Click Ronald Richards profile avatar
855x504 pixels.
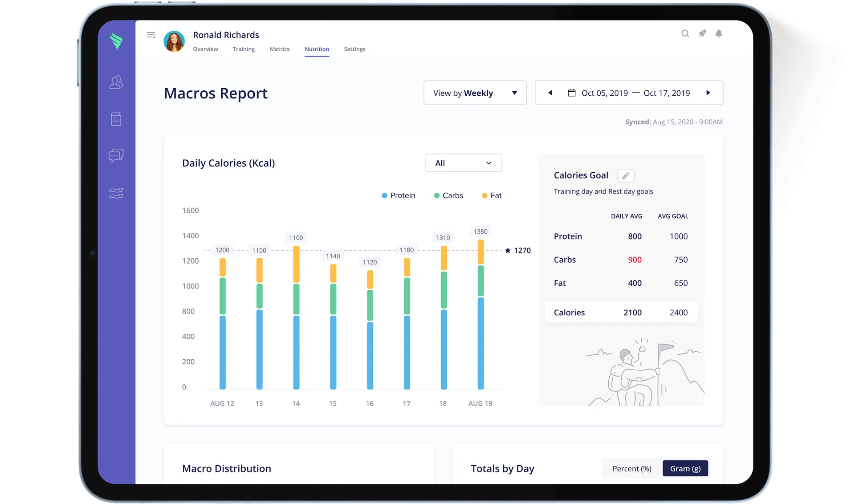pyautogui.click(x=174, y=41)
